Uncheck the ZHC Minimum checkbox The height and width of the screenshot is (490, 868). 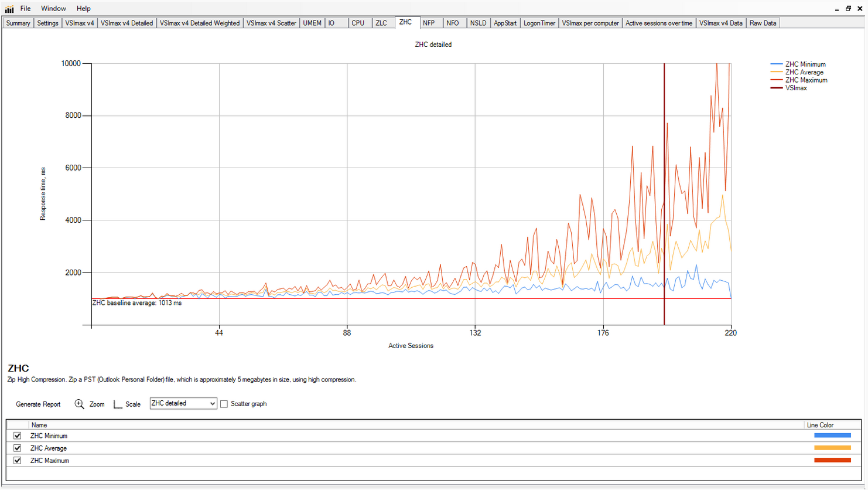pos(17,436)
